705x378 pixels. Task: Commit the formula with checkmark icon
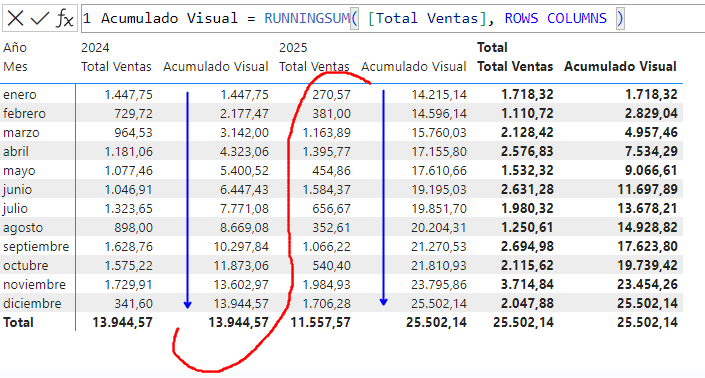point(39,18)
